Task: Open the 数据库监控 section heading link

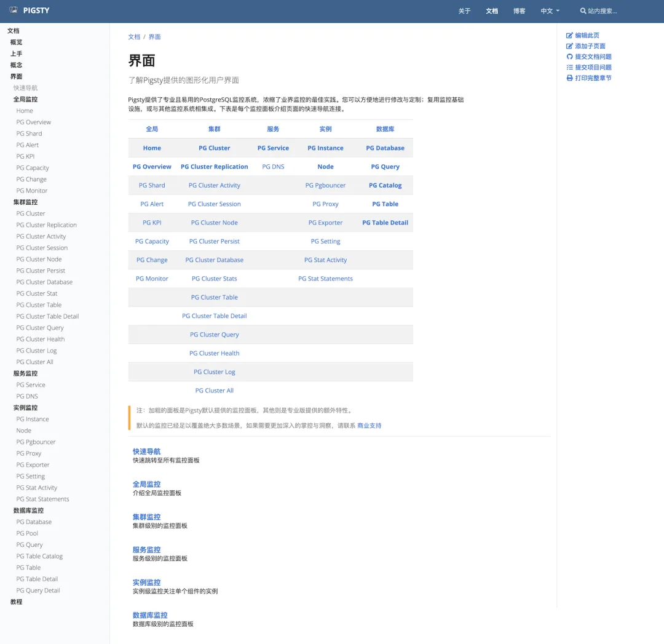Action: click(x=150, y=615)
